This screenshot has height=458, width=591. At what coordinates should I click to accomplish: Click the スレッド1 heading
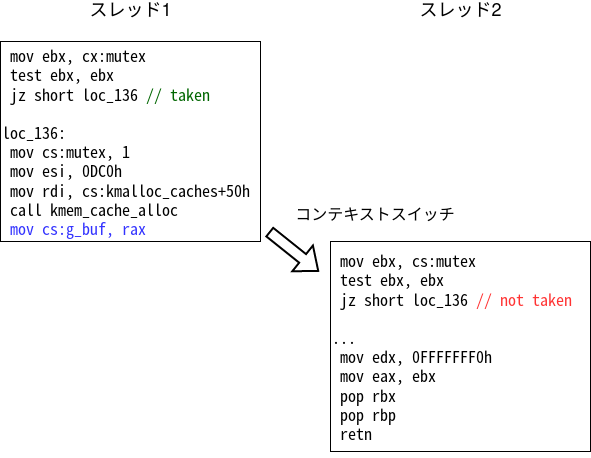[130, 10]
